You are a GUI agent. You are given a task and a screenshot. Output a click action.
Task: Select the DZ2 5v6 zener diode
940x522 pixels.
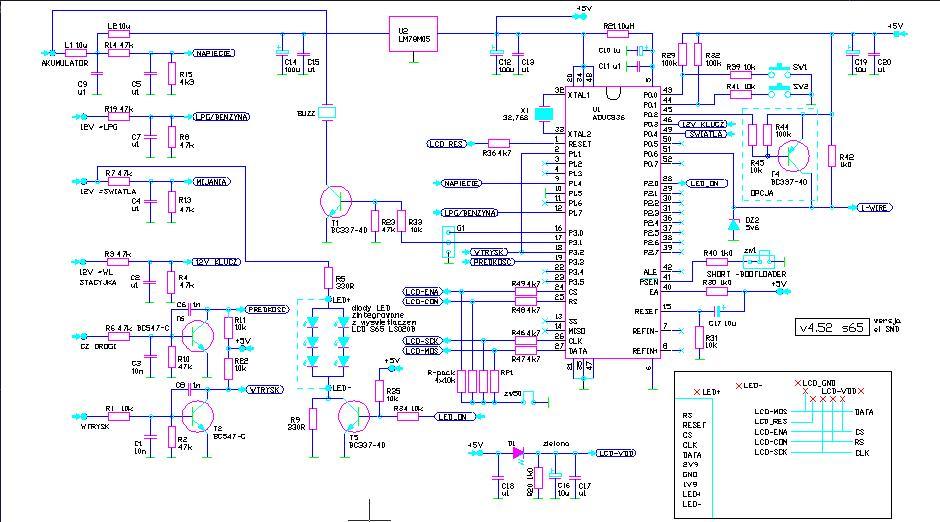[733, 223]
